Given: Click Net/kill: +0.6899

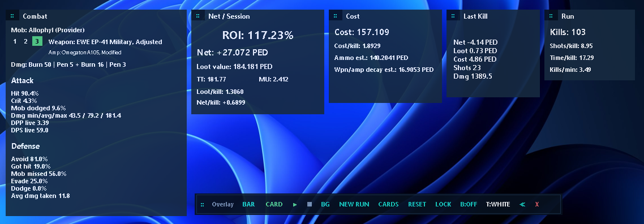Looking at the screenshot, I should (x=221, y=102).
